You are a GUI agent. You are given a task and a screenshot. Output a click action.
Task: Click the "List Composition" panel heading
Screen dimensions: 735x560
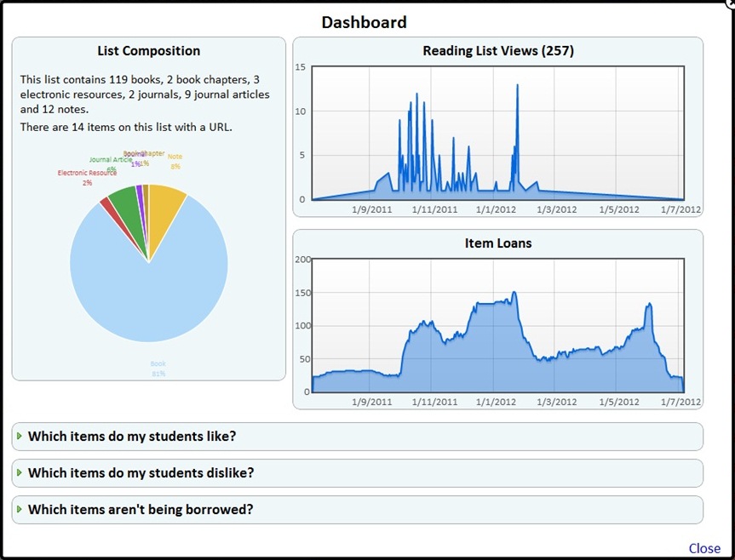point(149,51)
